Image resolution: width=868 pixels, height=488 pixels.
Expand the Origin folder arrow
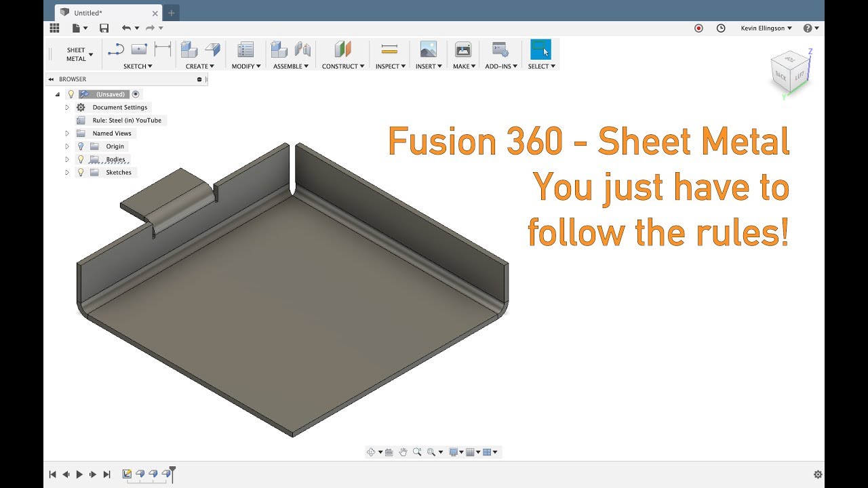[67, 146]
